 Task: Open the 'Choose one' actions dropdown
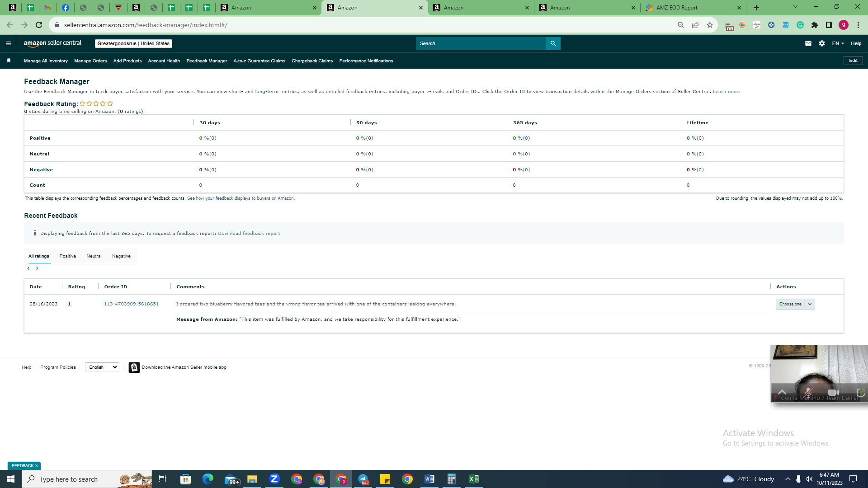coord(795,304)
